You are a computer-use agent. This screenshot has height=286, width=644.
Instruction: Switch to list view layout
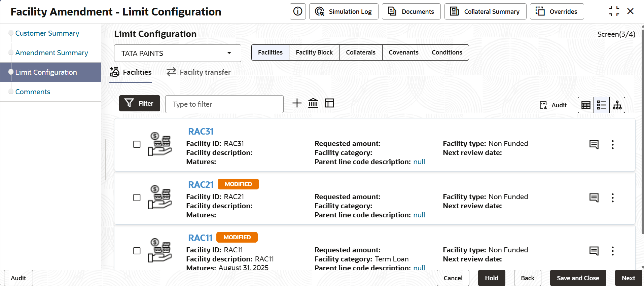(x=602, y=105)
